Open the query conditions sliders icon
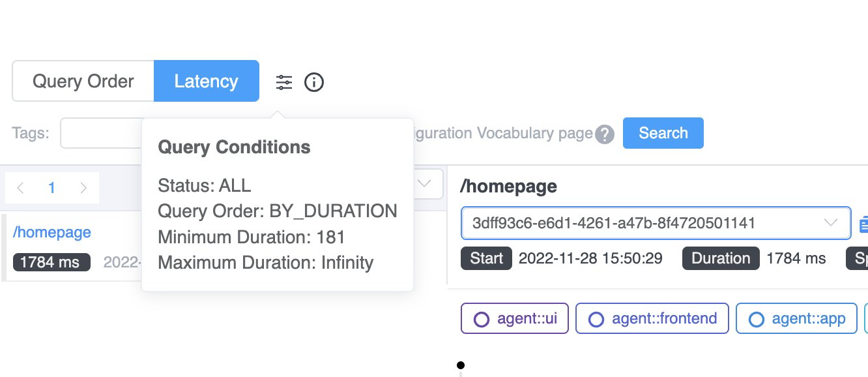Viewport: 868px width, 377px height. 284,82
